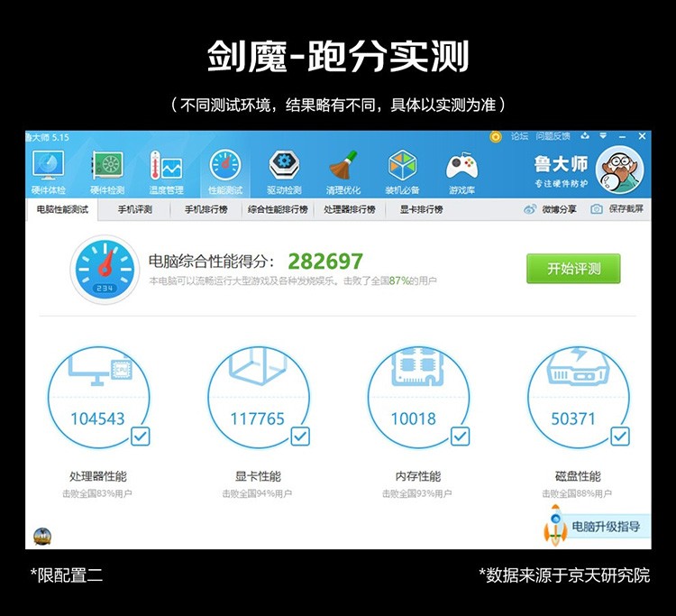Image resolution: width=676 pixels, height=616 pixels.
Task: Click the 鲁大师 5.15 window title
Action: pos(47,137)
